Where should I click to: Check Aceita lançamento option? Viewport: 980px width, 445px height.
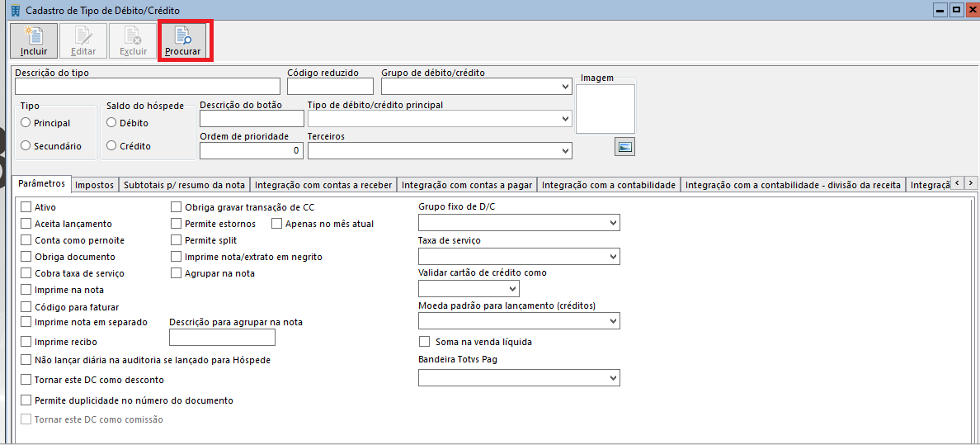pyautogui.click(x=26, y=224)
